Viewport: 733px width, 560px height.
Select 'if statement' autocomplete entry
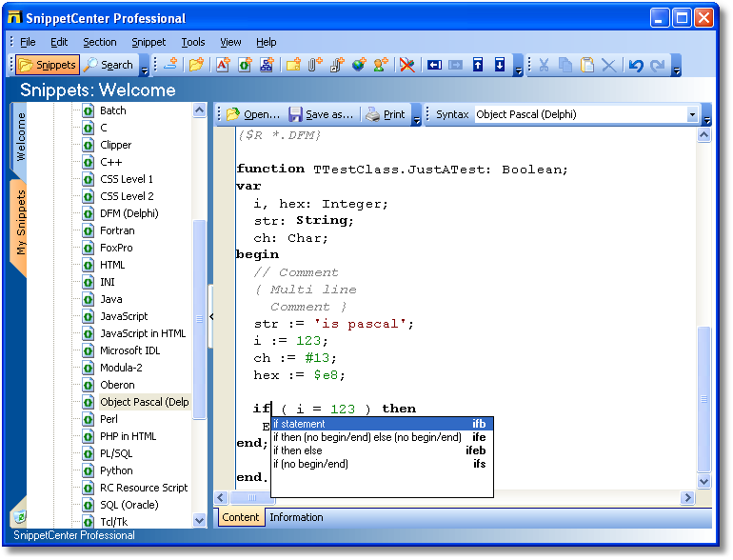point(381,425)
